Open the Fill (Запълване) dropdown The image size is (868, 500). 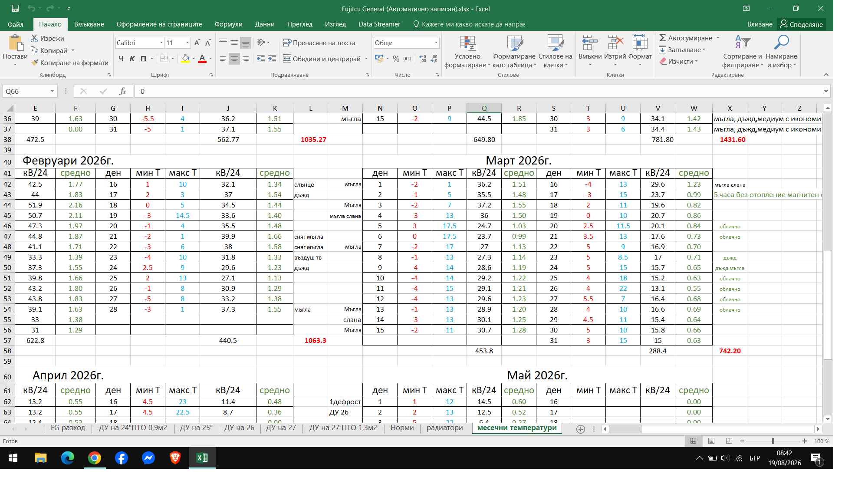(683, 49)
